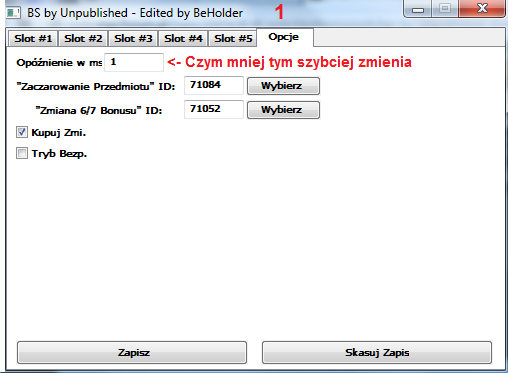Image resolution: width=508 pixels, height=373 pixels.
Task: Close the BS by Unpublished window
Action: click(x=482, y=8)
